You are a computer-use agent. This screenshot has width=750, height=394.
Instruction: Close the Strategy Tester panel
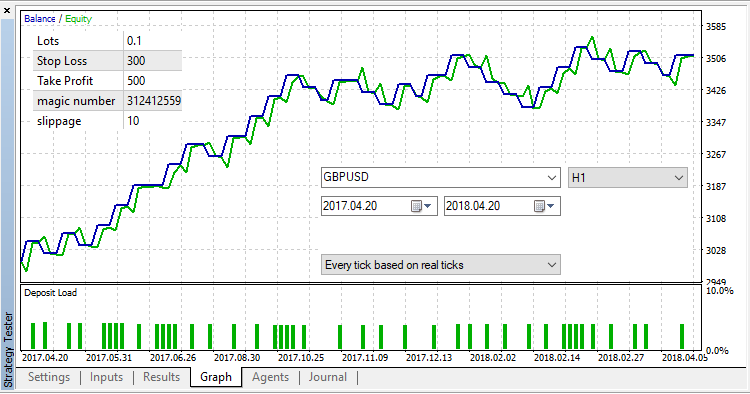click(x=7, y=10)
